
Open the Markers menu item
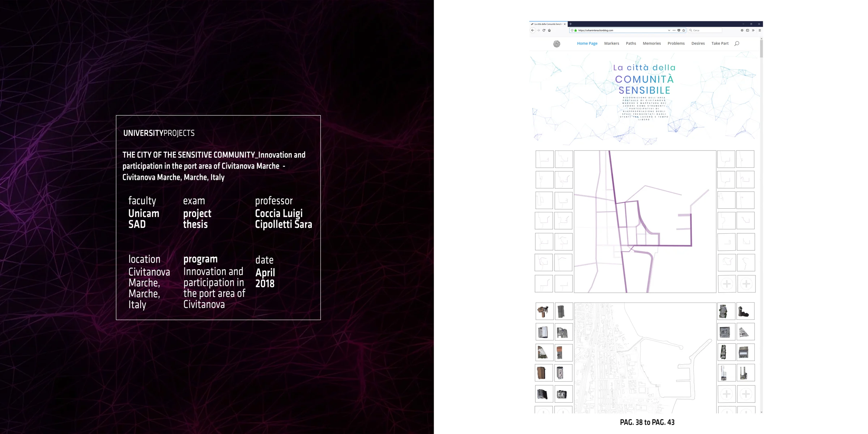[x=612, y=43]
